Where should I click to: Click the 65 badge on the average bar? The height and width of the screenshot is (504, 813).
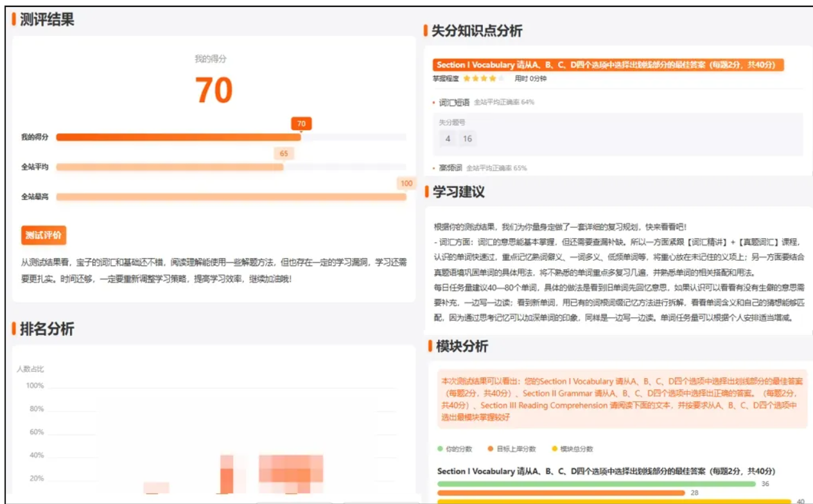(284, 153)
